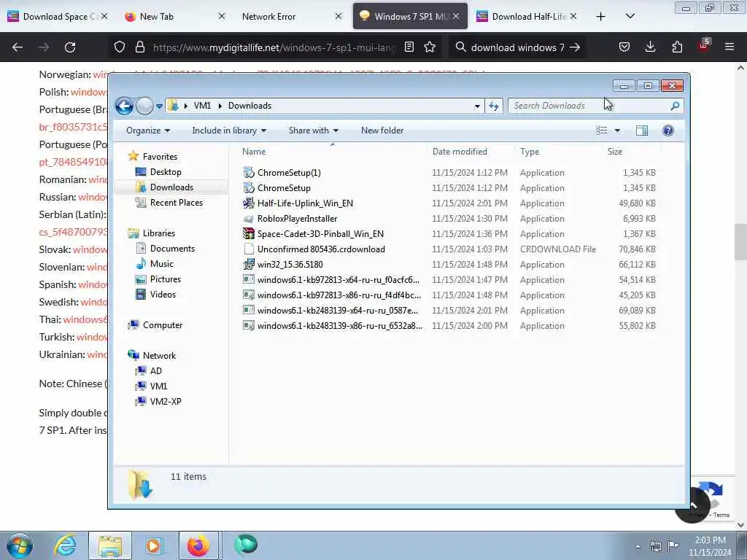The image size is (747, 560).
Task: Click the Explorer forward navigation arrow
Action: [x=144, y=106]
